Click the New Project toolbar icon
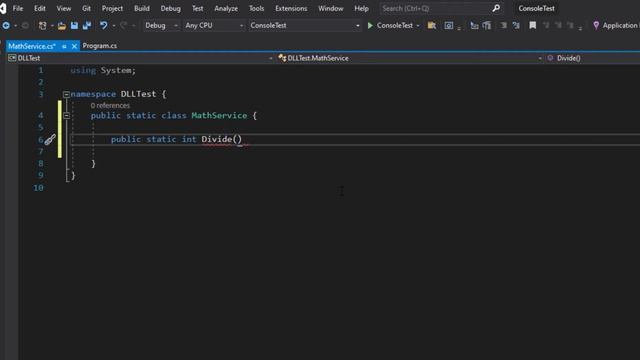Image resolution: width=640 pixels, height=360 pixels. (x=42, y=25)
